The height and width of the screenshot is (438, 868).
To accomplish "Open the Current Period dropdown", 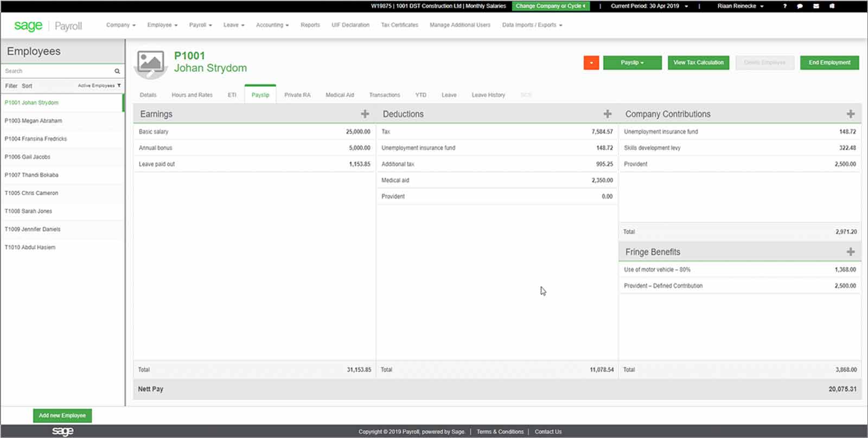I will [649, 6].
